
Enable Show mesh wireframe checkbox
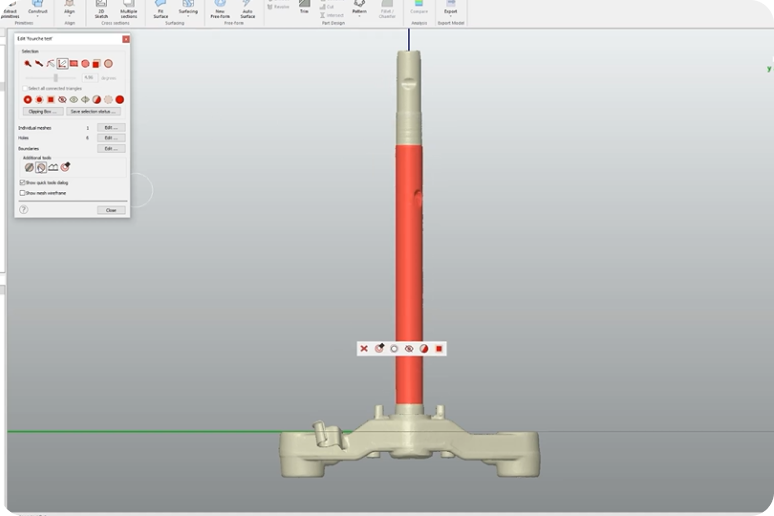[x=23, y=193]
